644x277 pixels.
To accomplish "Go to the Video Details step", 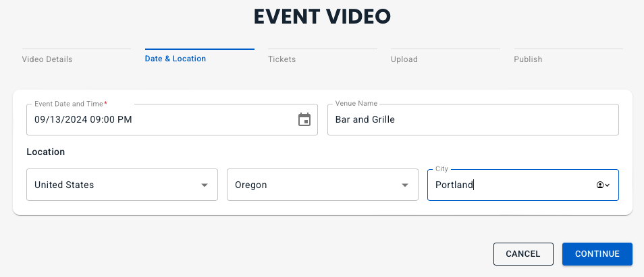I will tap(47, 59).
